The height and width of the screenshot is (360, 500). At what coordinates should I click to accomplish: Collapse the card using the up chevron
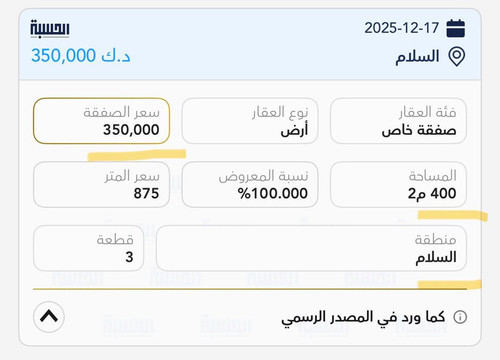click(49, 317)
